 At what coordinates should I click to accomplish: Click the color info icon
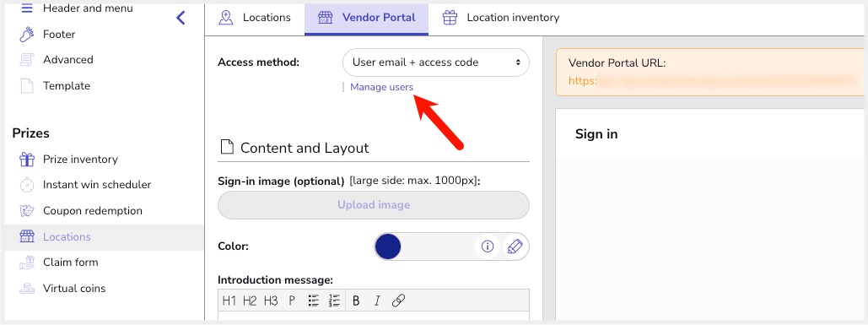pos(488,246)
